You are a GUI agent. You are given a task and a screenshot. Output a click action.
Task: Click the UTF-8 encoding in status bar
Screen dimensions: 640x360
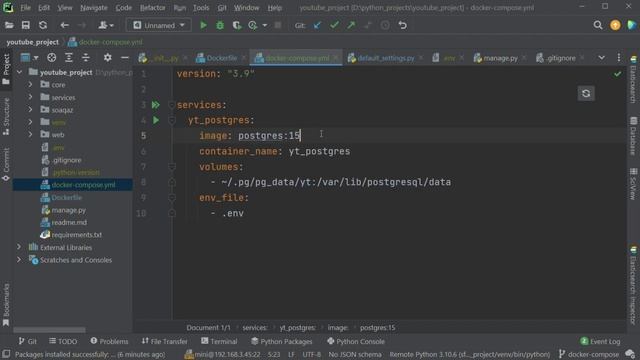311,355
